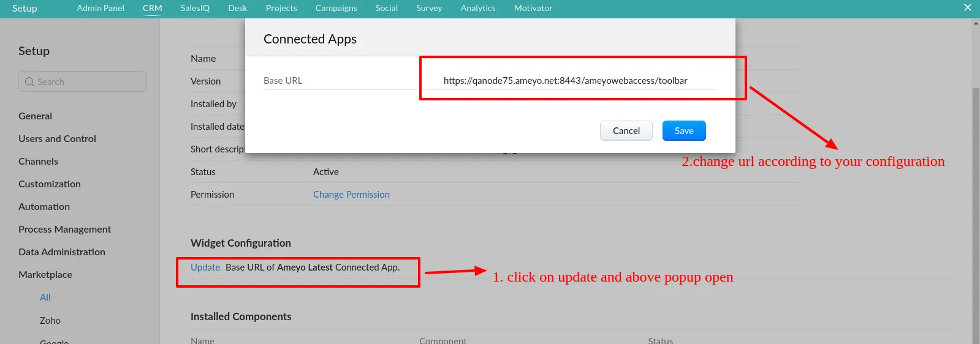The width and height of the screenshot is (980, 344).
Task: Click the Save button in Connected Apps
Action: point(684,130)
